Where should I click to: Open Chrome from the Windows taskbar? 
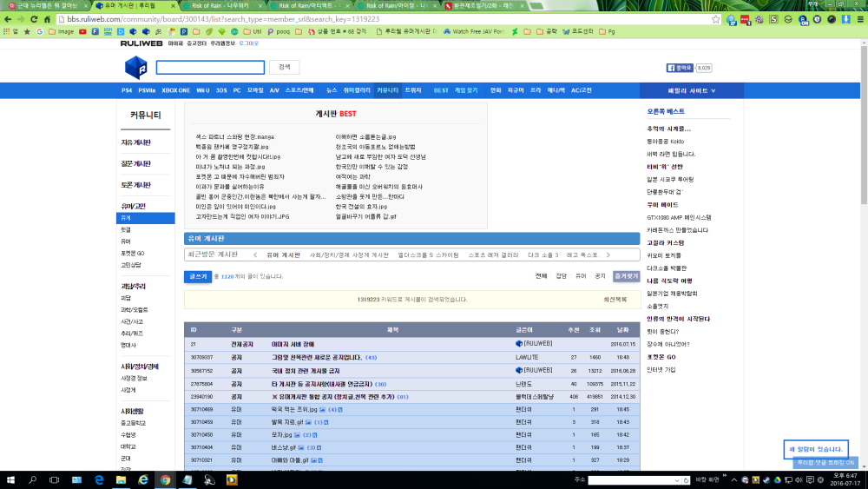pos(165,479)
